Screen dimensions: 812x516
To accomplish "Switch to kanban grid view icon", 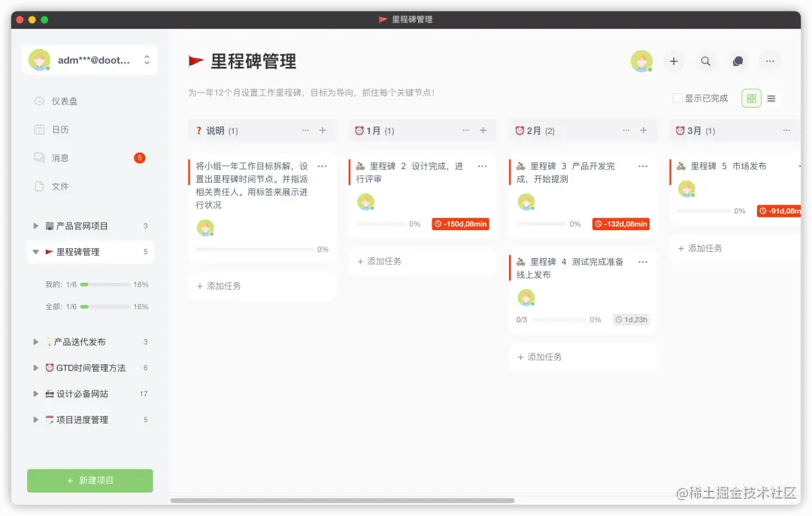I will point(751,99).
